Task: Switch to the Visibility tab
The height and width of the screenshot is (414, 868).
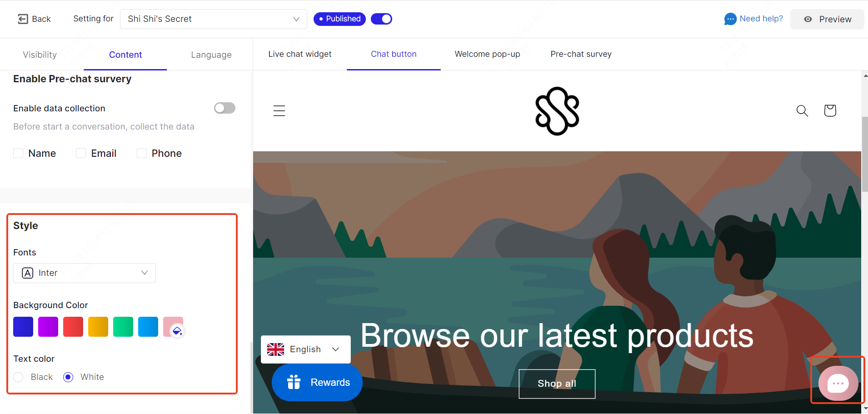Action: 40,55
